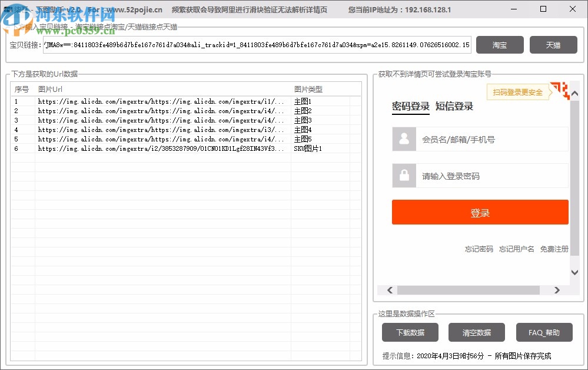The width and height of the screenshot is (588, 370).
Task: Click the member name person icon
Action: (403, 139)
